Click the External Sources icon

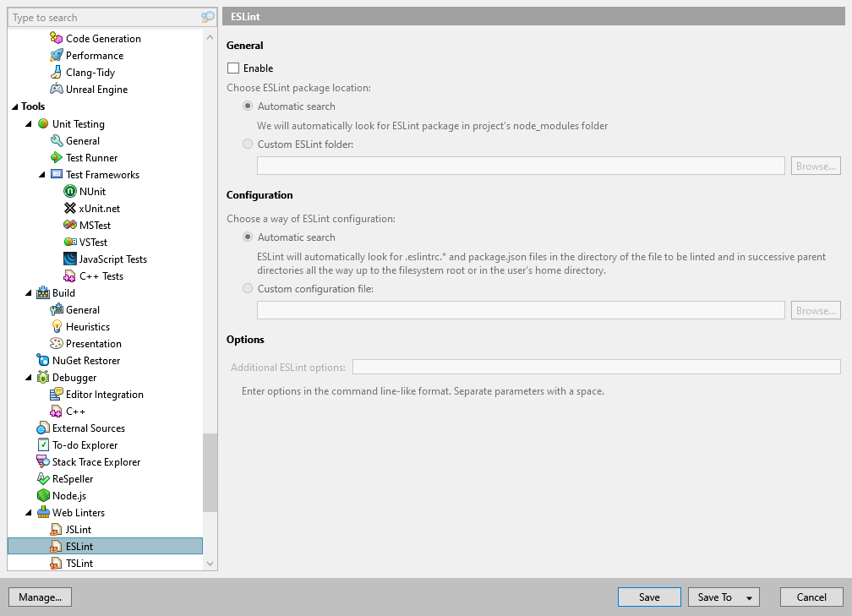tap(43, 428)
